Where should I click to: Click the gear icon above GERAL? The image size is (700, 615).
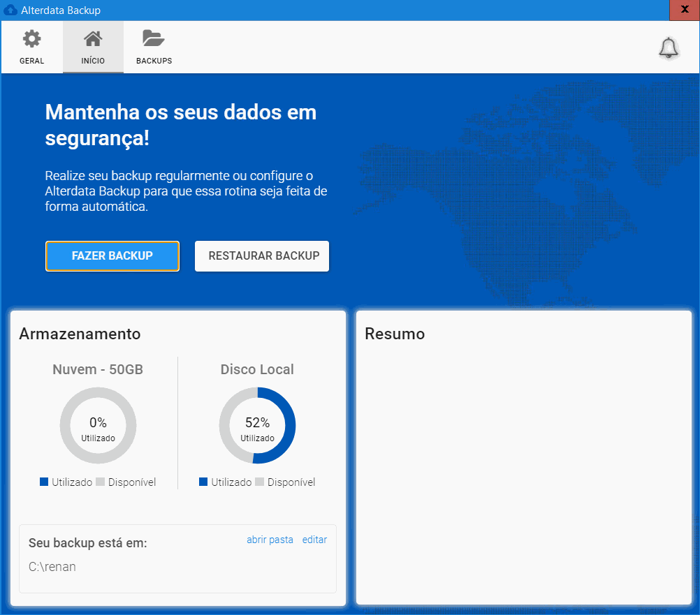(x=31, y=39)
